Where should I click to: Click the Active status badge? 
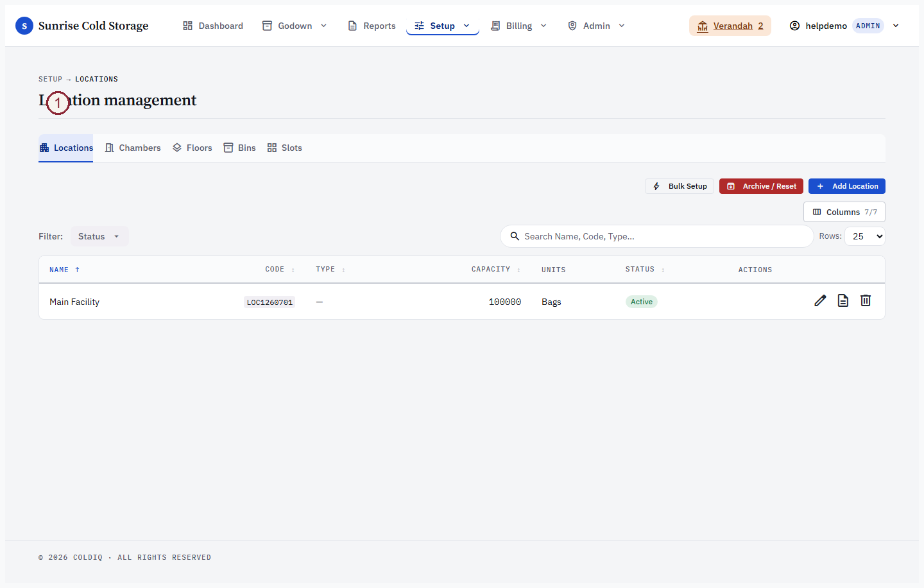(642, 302)
